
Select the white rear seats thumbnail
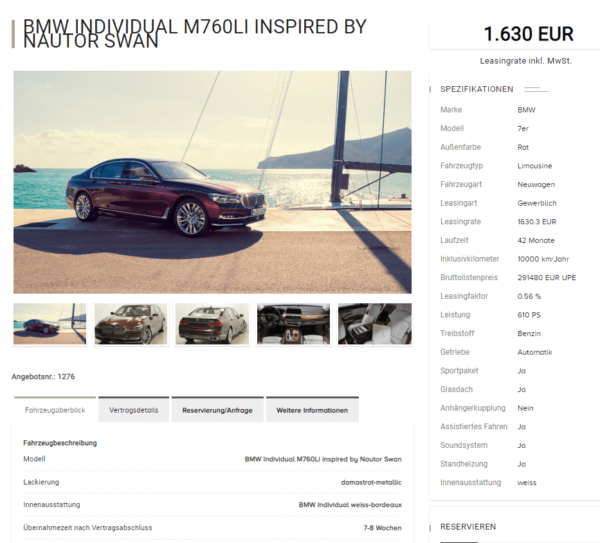click(x=375, y=324)
